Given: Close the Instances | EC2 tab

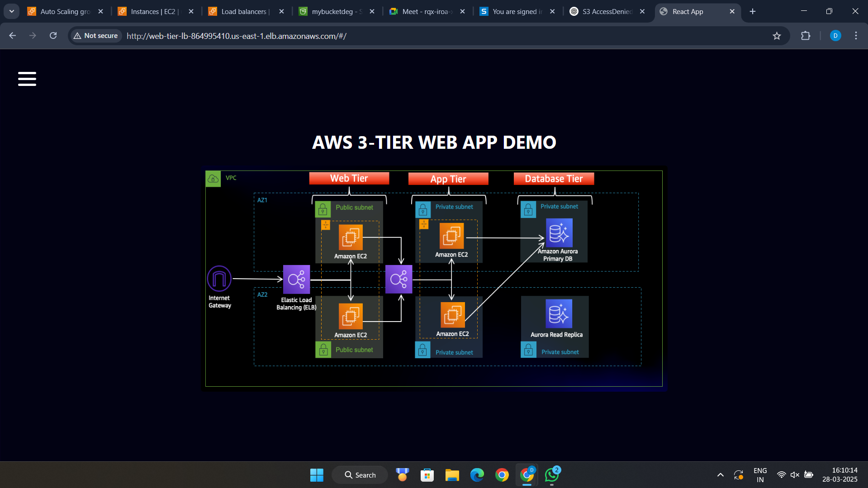Looking at the screenshot, I should point(191,12).
